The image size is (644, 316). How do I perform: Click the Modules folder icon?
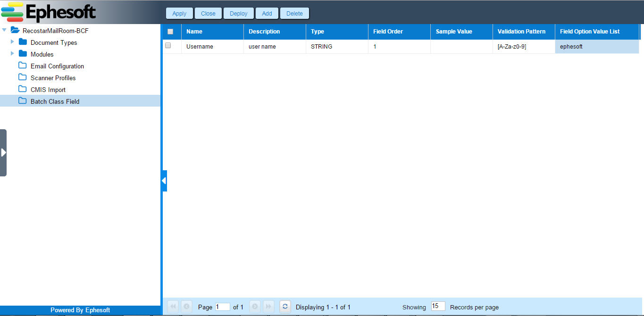coord(23,53)
